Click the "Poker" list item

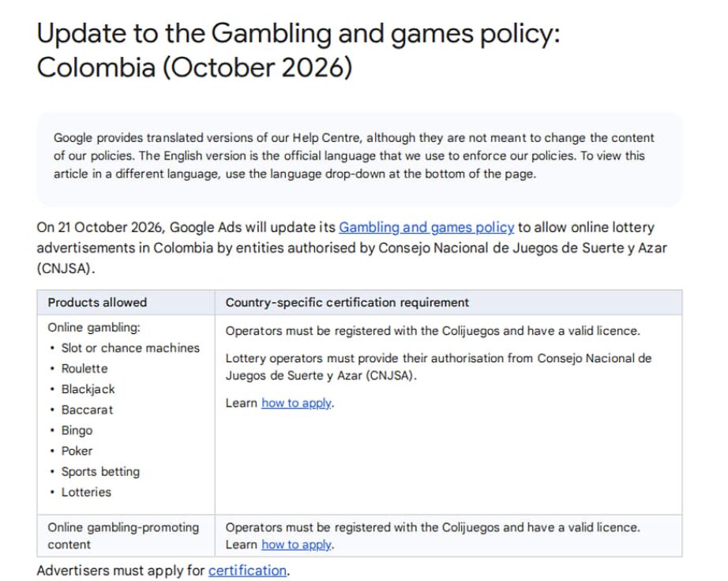pos(77,451)
